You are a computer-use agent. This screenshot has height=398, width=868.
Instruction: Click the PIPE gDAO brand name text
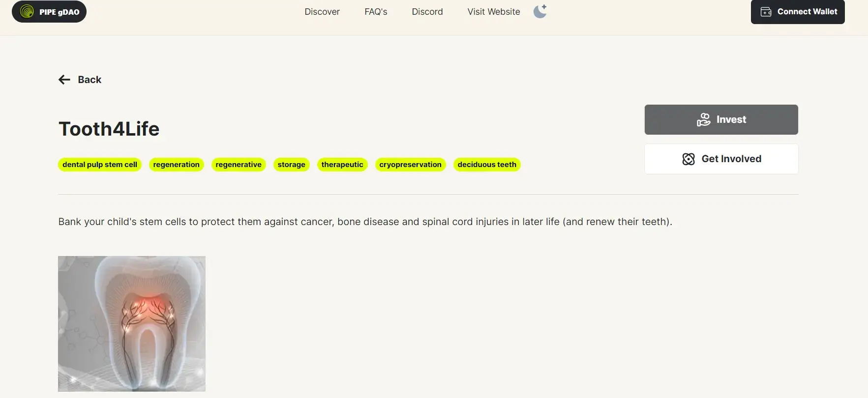tap(59, 12)
